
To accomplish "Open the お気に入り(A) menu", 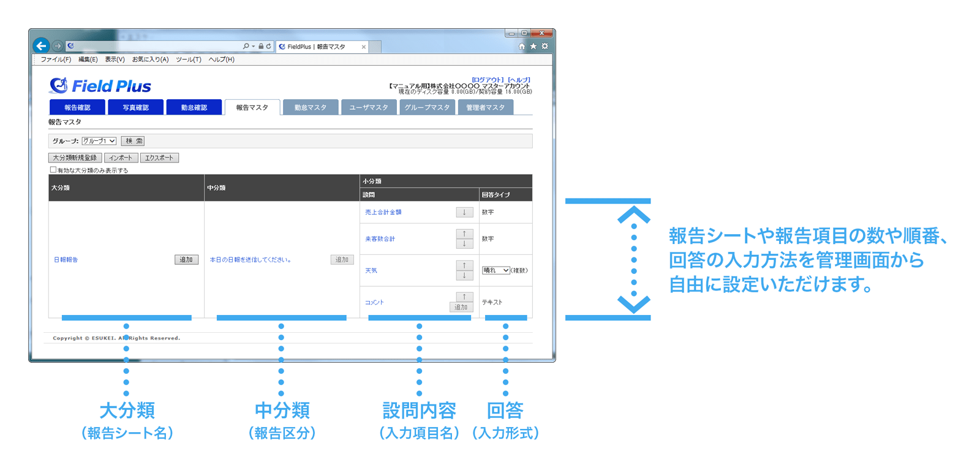I will (x=150, y=59).
